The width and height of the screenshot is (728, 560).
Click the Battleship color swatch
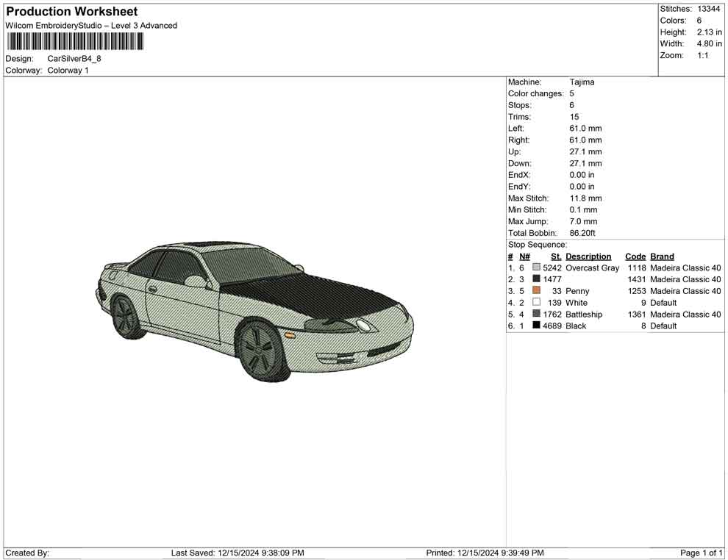(535, 315)
